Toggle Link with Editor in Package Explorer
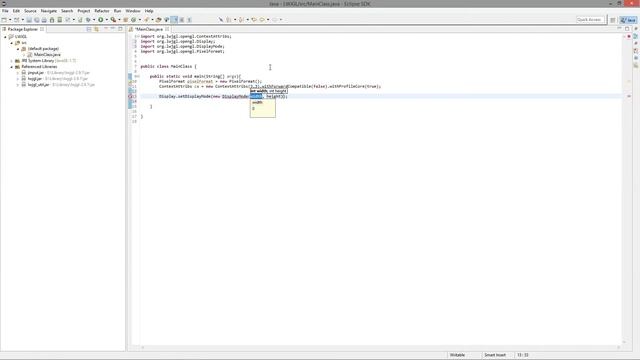Viewport: 640px width, 360px height. click(96, 29)
